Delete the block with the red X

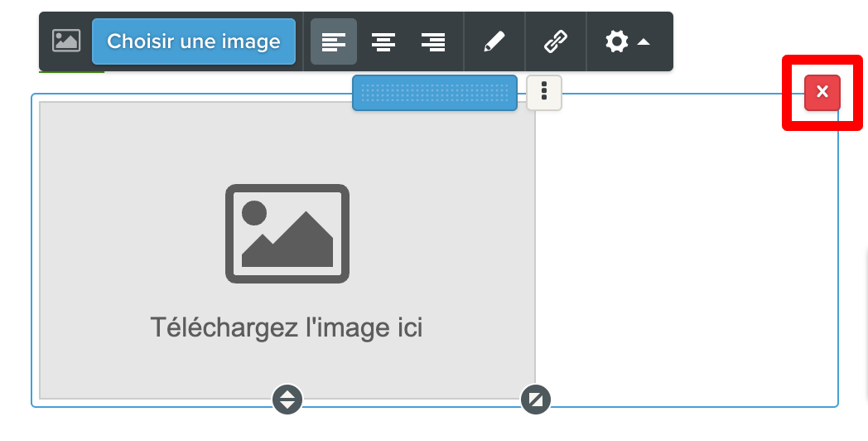[x=822, y=93]
